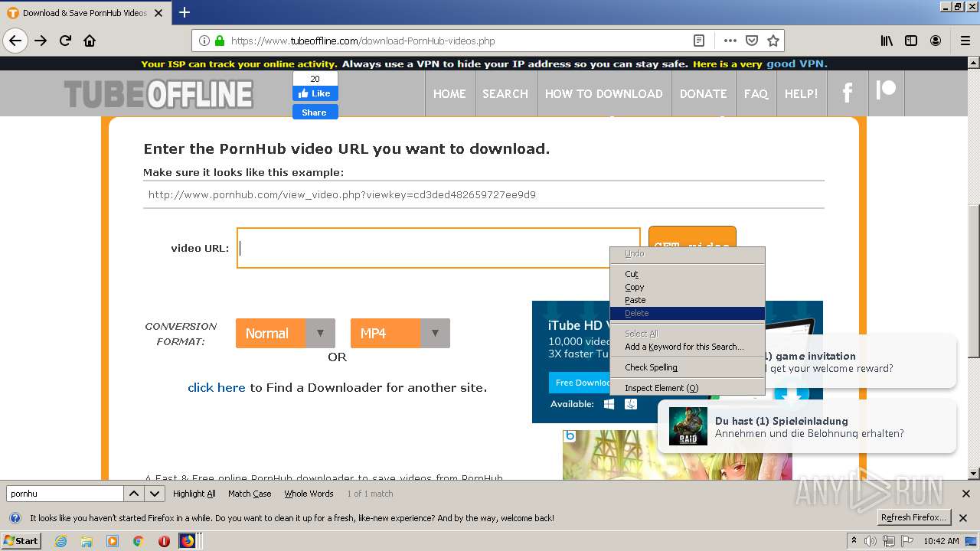This screenshot has height=551, width=980.
Task: Open HOW TO DOWNLOAD nav item
Action: pyautogui.click(x=604, y=93)
